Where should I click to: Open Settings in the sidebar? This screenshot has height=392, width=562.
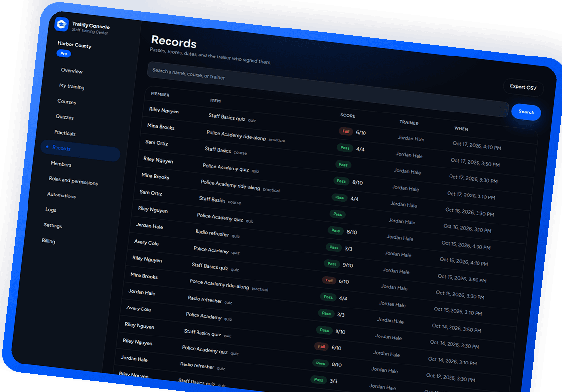(53, 225)
